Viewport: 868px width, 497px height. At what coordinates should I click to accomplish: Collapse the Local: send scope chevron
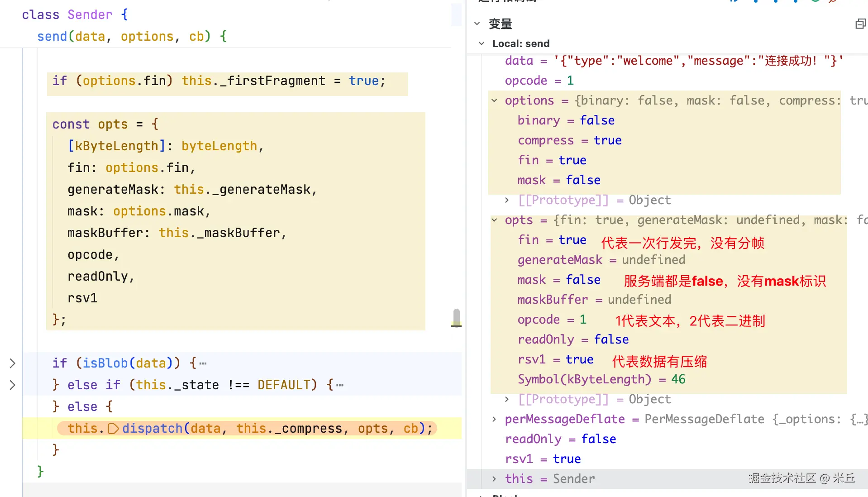[482, 43]
